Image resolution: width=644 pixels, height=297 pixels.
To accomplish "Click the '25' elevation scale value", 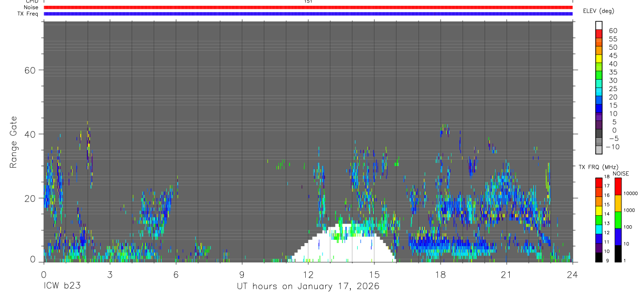I will pyautogui.click(x=613, y=89).
